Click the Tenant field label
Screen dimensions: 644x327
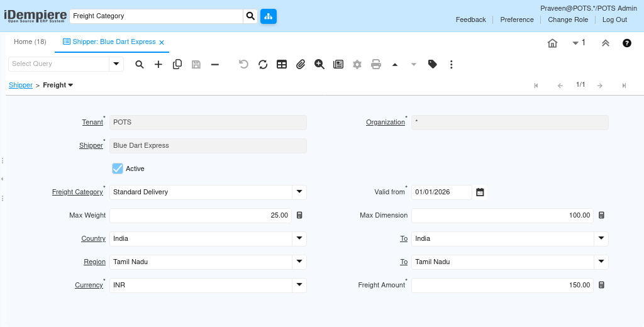pos(92,122)
